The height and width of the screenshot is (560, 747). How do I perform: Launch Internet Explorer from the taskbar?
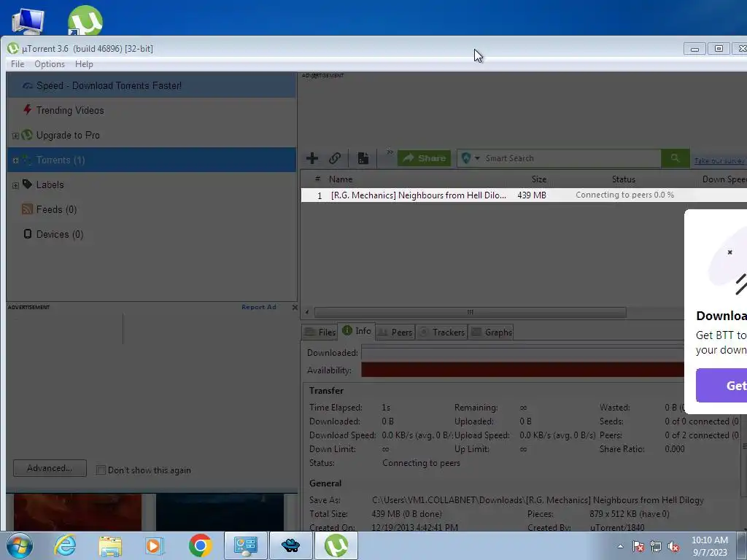65,545
